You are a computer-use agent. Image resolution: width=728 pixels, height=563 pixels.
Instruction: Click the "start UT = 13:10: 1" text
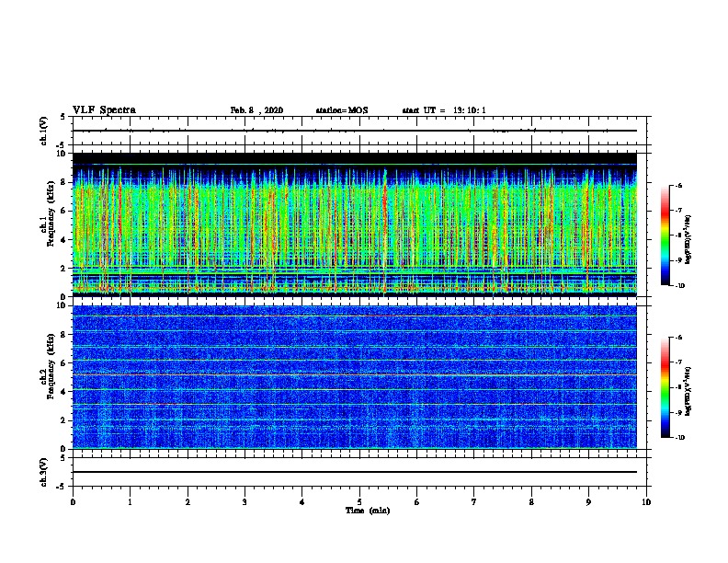click(x=444, y=110)
